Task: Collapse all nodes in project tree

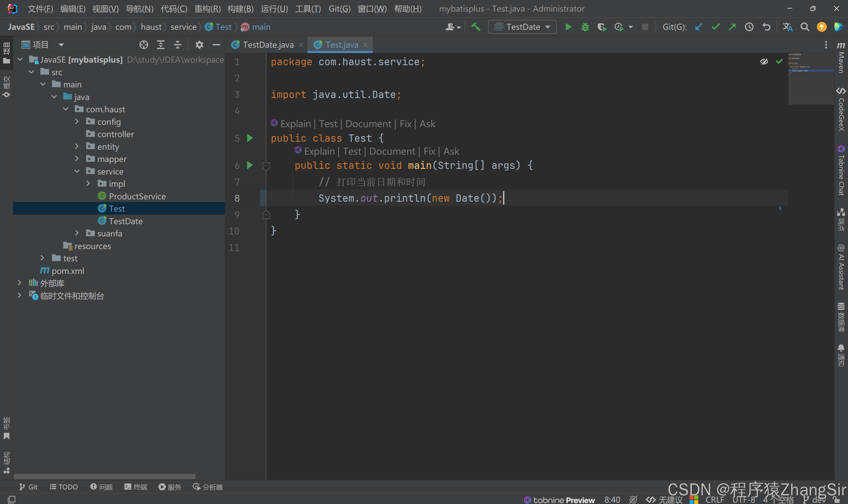Action: (177, 45)
